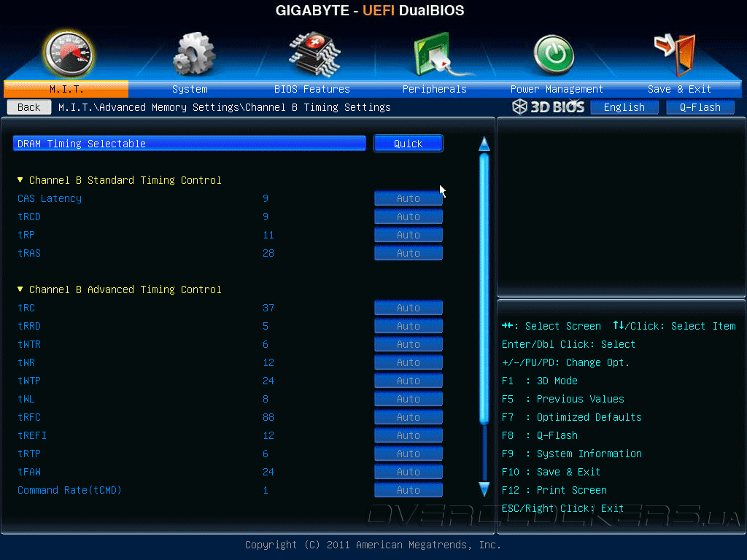Select the tRTP label
This screenshot has width=747, height=560.
tap(29, 454)
